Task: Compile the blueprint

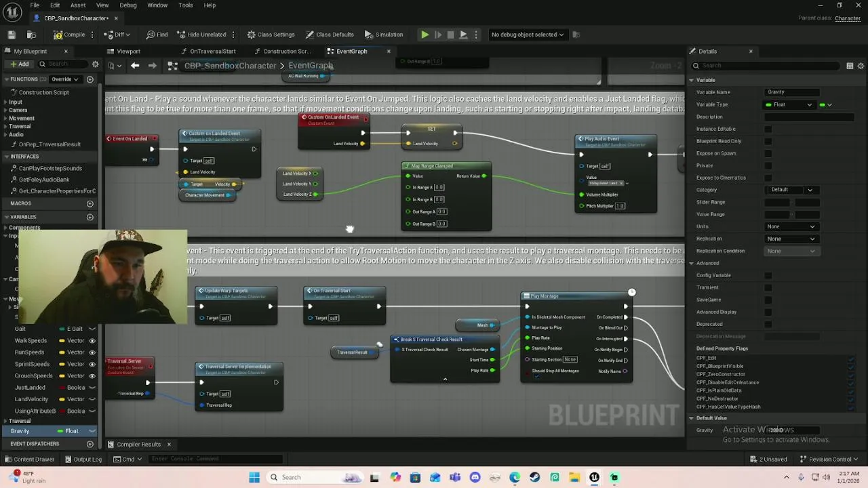Action: coord(69,35)
